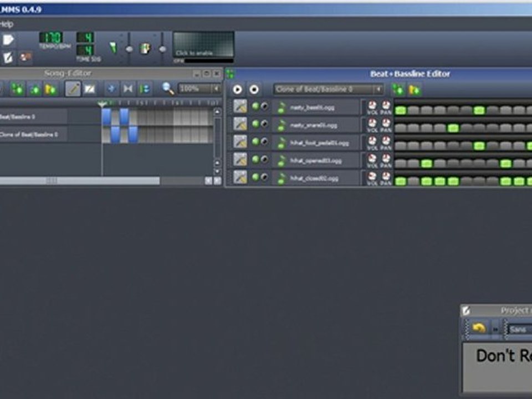Solo the nasty_bass01.ogg track
532x399 pixels.
[x=264, y=106]
